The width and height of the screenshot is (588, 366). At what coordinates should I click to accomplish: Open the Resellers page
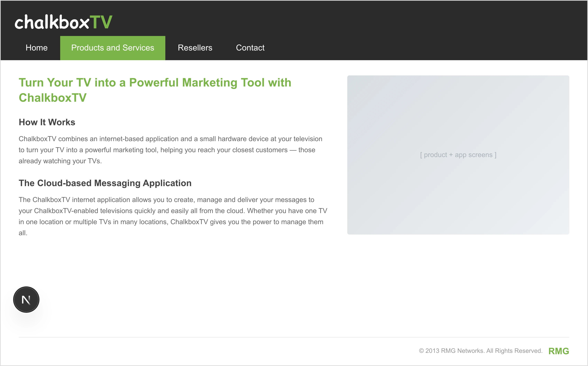point(195,48)
